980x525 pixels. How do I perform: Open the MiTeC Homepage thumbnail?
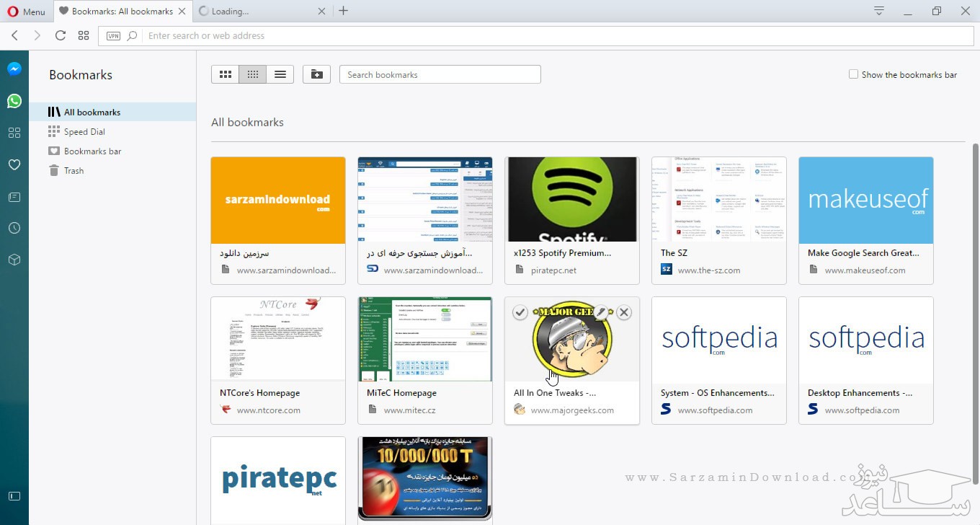(425, 339)
